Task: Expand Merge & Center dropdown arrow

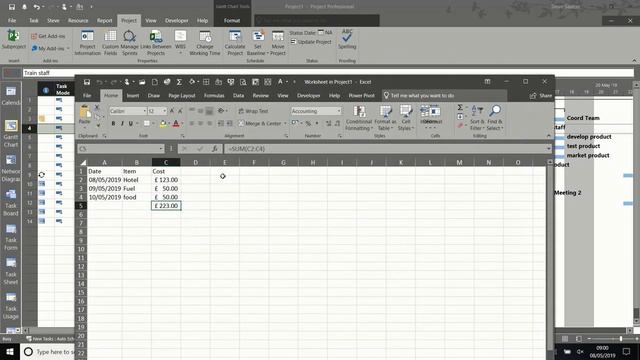Action: click(285, 123)
